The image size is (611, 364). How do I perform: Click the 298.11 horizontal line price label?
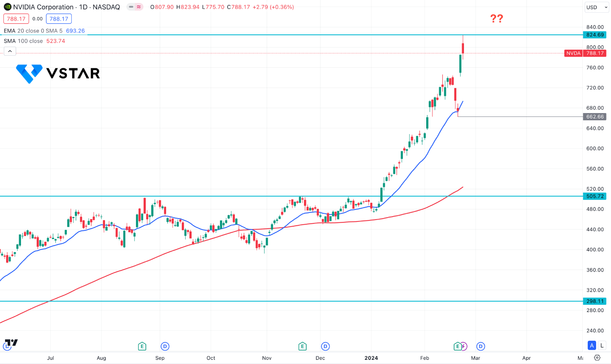coord(595,301)
